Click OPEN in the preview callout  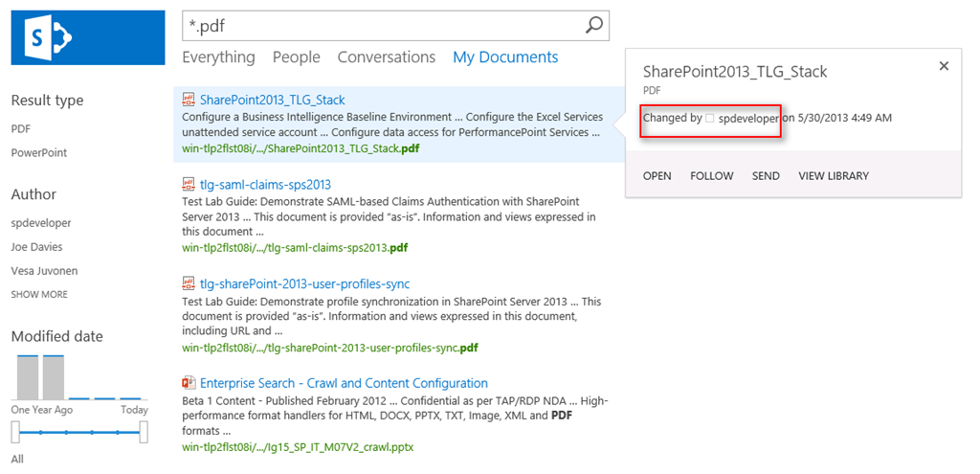point(657,176)
